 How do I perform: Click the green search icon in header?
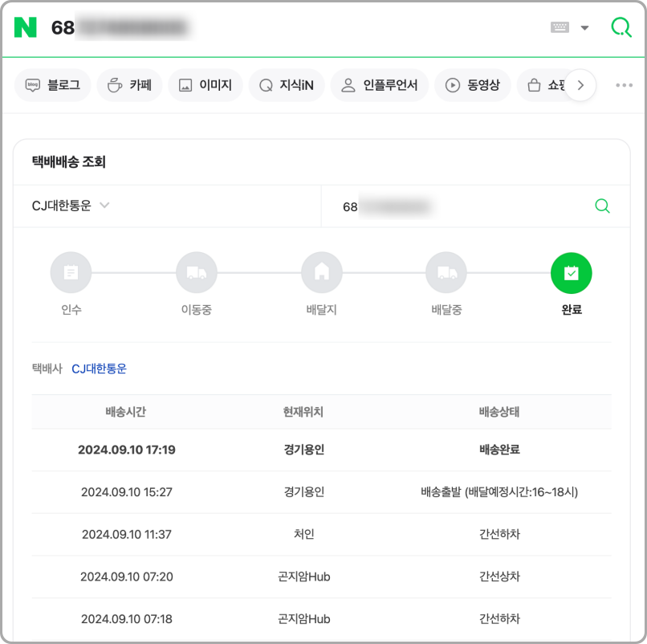point(621,27)
